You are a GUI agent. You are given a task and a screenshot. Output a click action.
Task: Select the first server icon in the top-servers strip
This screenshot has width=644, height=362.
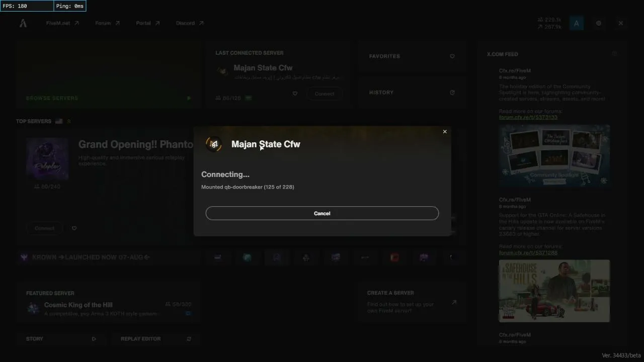click(x=218, y=257)
